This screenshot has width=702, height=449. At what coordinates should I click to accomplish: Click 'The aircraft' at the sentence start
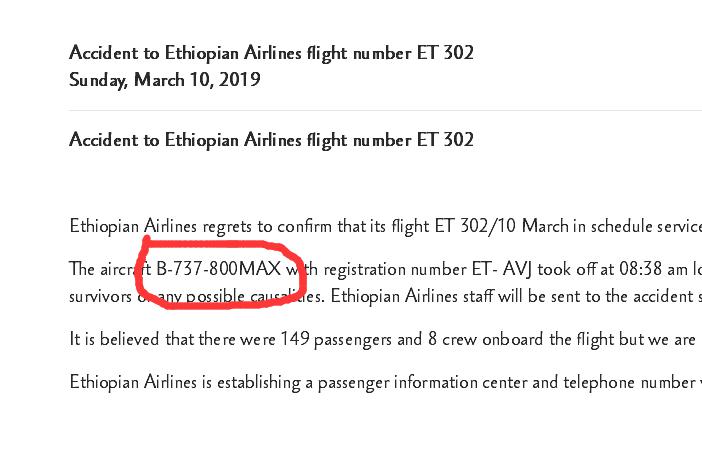110,269
